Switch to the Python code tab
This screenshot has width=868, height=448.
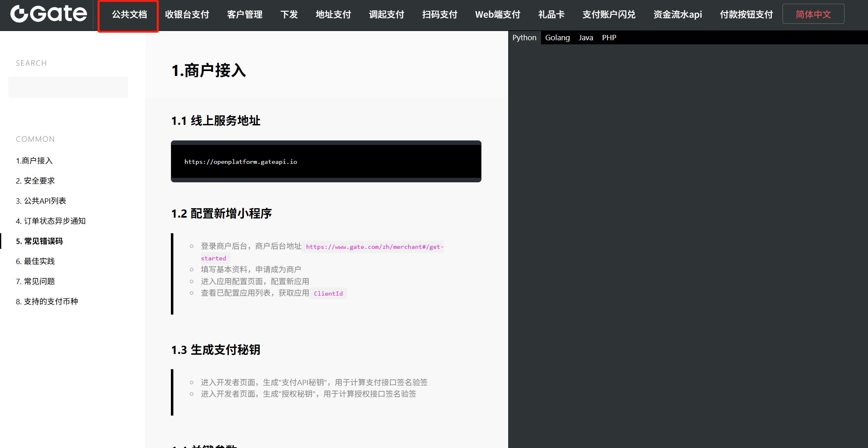click(524, 37)
